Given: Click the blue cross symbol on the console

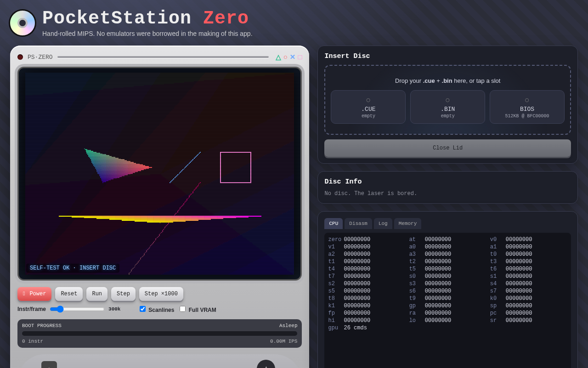Looking at the screenshot, I should [293, 57].
